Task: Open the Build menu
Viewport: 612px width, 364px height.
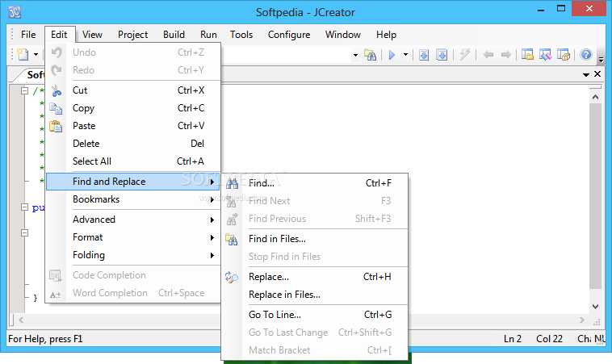Action: point(174,35)
